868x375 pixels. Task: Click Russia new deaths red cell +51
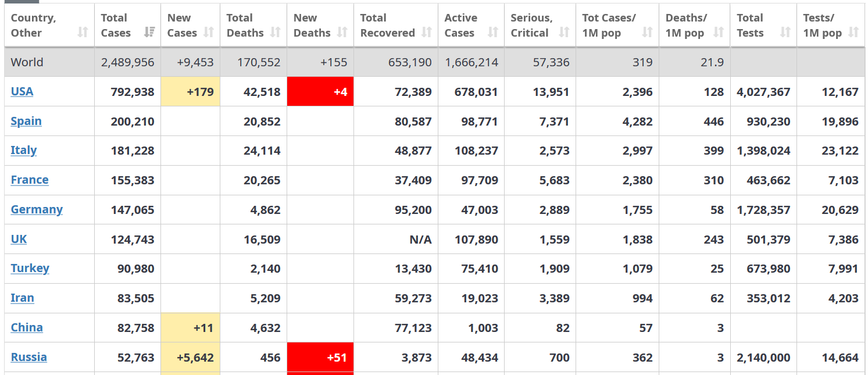pyautogui.click(x=320, y=357)
